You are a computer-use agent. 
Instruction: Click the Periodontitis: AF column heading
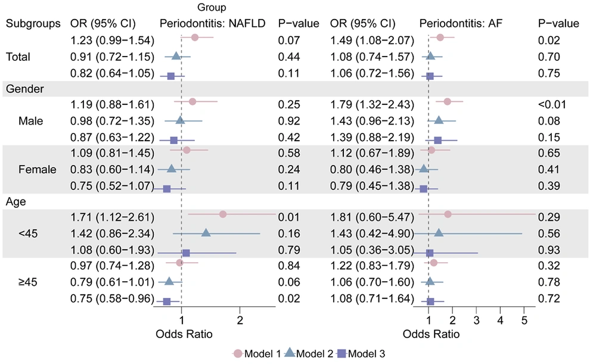pyautogui.click(x=454, y=24)
